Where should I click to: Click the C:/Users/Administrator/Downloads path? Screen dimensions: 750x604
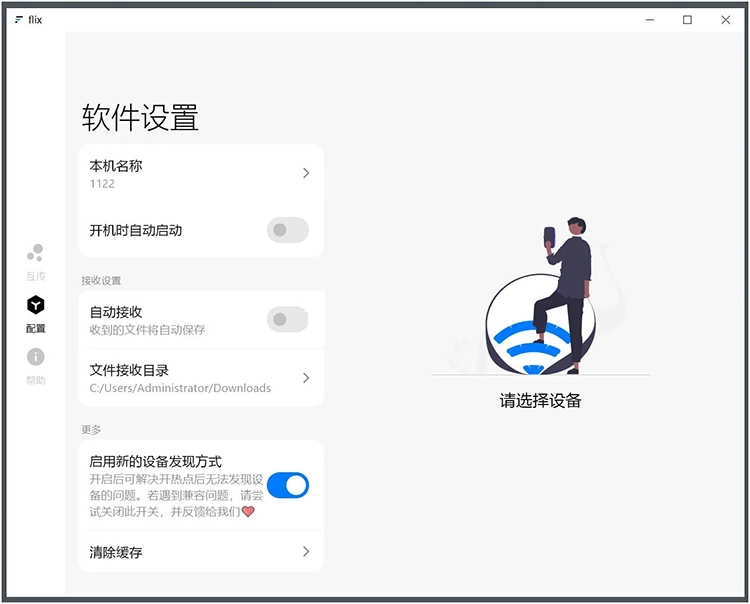[x=180, y=388]
